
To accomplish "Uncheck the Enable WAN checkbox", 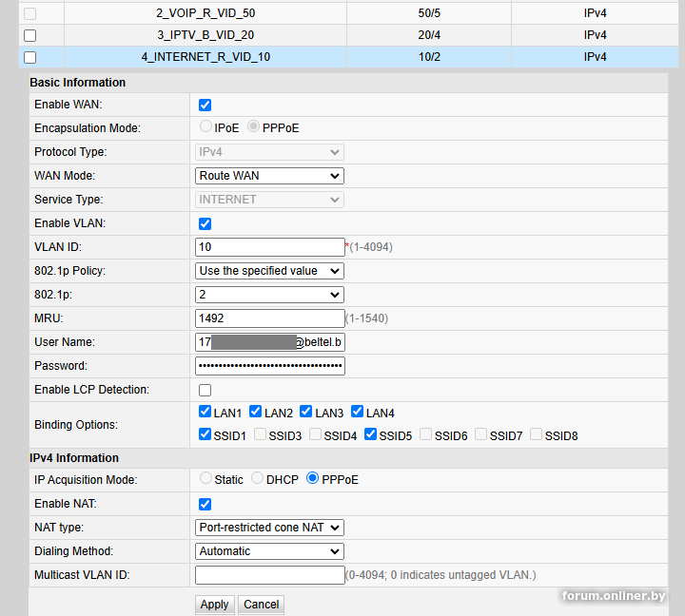I will point(205,105).
